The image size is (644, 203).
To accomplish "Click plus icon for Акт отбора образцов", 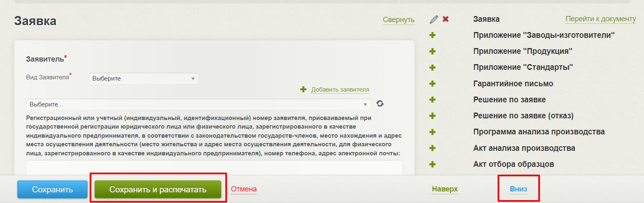I will click(432, 164).
